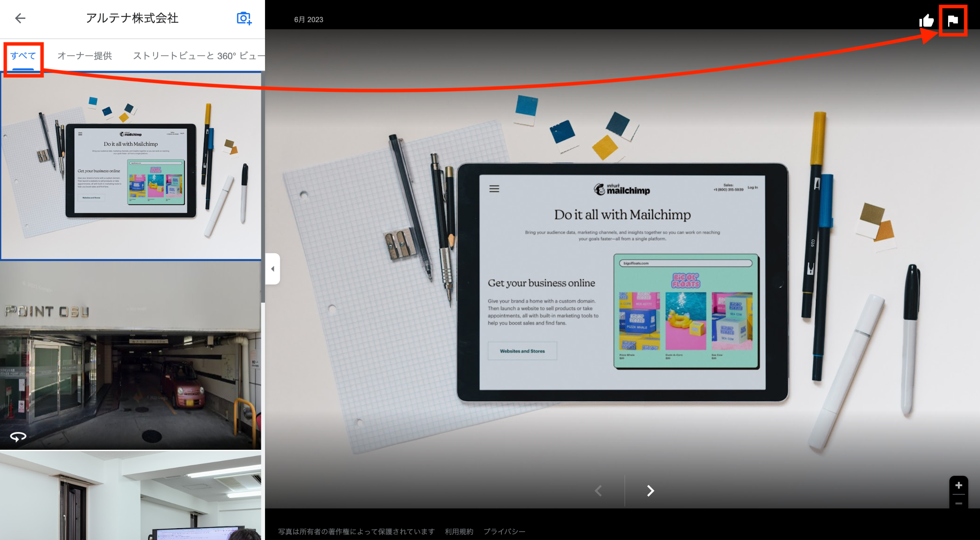Screen dimensions: 980x540
Task: Open the office ceiling photo thumbnail
Action: (131, 496)
